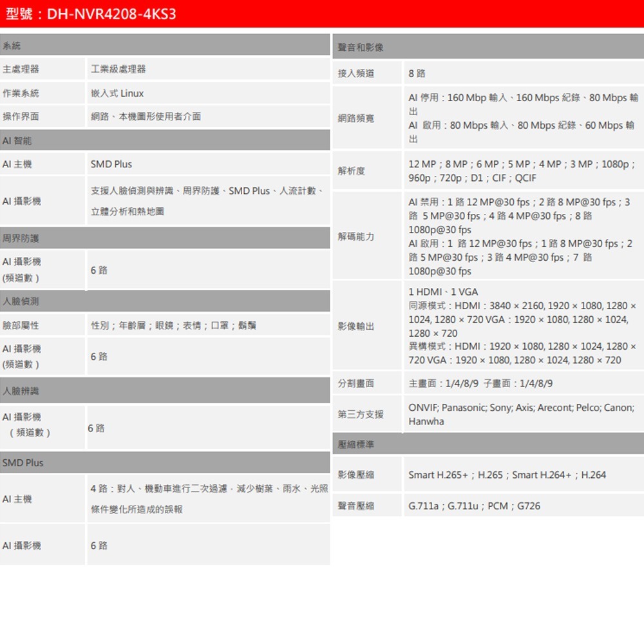Click the 主畫面：1/4/8/9 value

480,383
